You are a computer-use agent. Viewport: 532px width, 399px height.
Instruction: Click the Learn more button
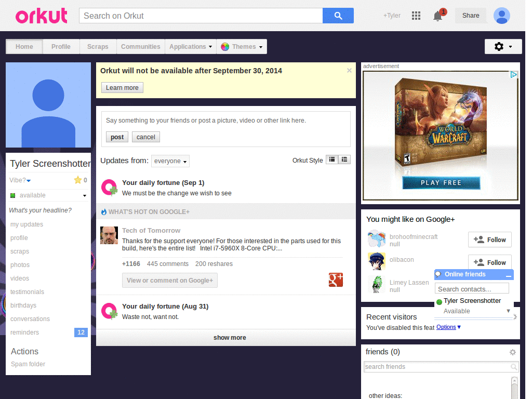pos(122,87)
